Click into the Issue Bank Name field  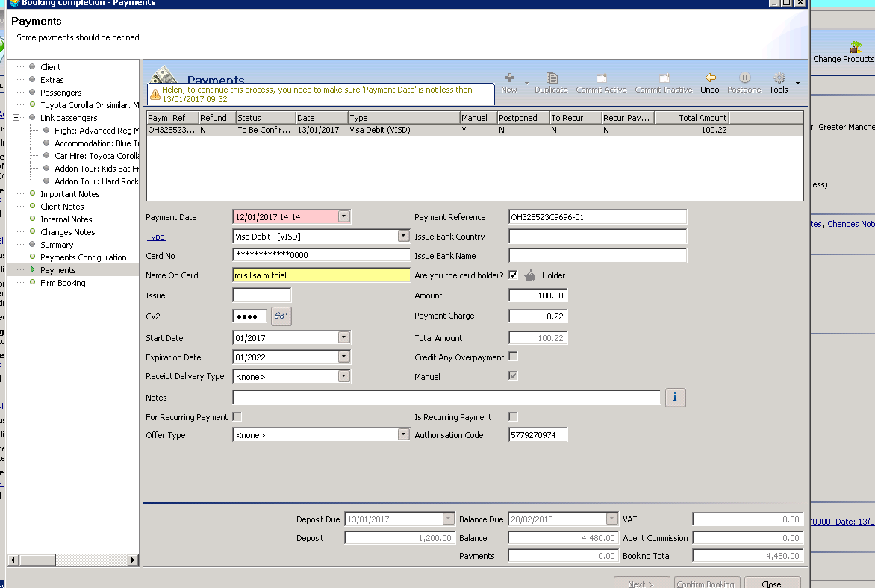tap(597, 256)
